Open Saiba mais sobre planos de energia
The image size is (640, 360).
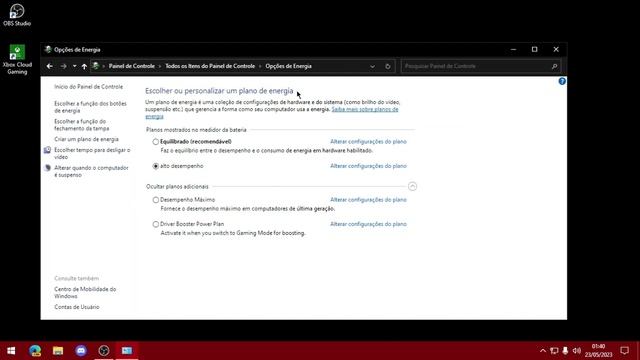365,109
